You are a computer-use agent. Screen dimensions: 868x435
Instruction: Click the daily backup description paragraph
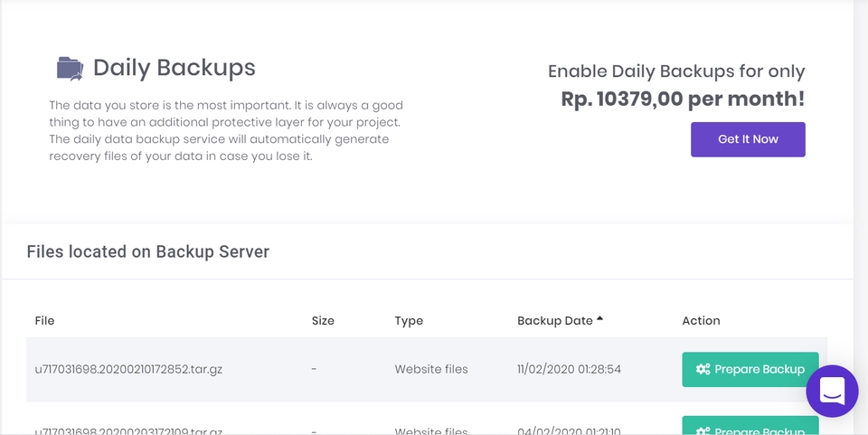[x=226, y=131]
